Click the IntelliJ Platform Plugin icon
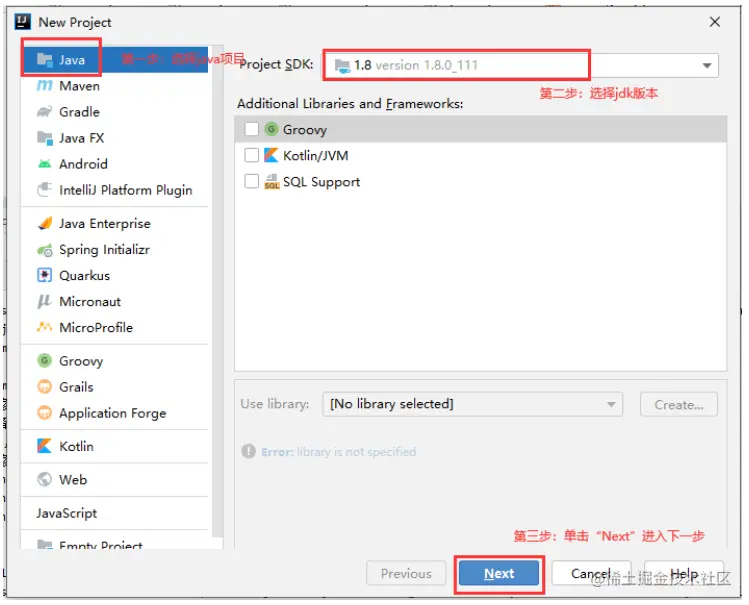 coord(44,190)
